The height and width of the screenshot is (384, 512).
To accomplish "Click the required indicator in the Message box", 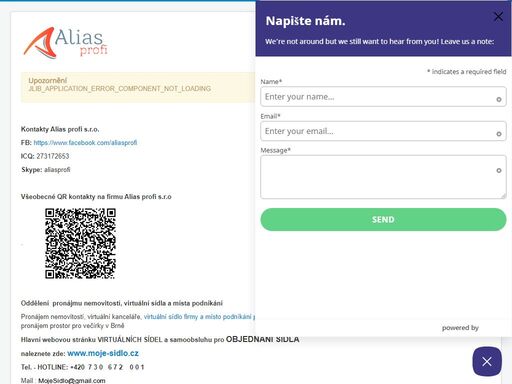I will [499, 170].
